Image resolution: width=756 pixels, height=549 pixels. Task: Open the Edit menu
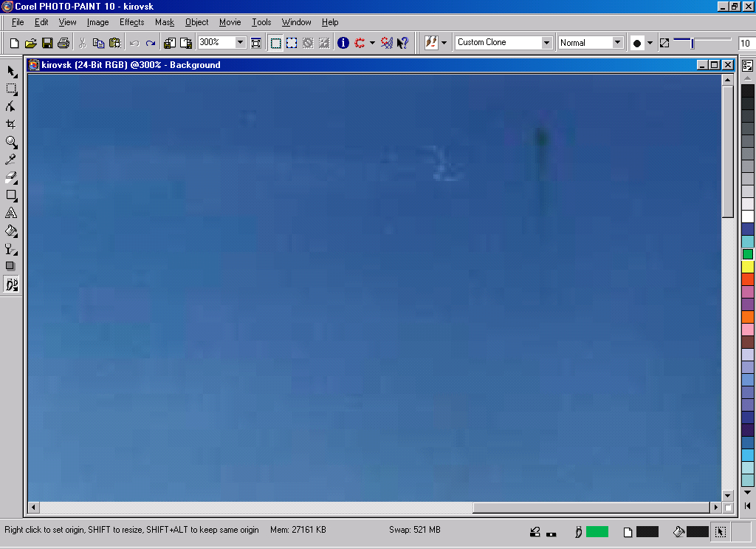click(x=41, y=22)
